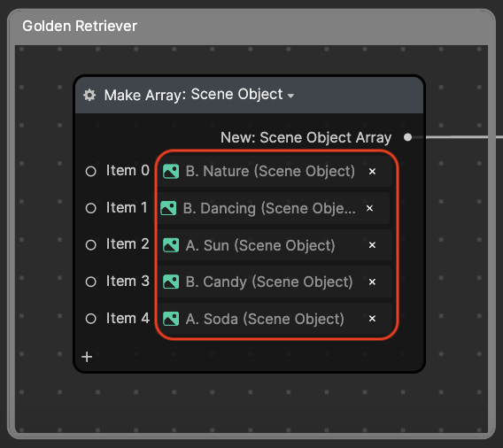This screenshot has height=448, width=503.
Task: Click the B. Candy scene object image icon
Action: coord(171,282)
